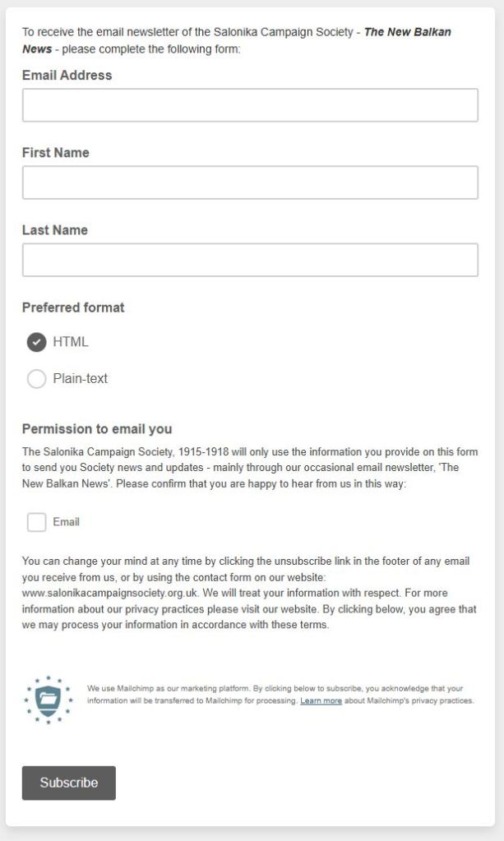This screenshot has width=504, height=841.
Task: Choose the Plain-text radio button
Action: 36,379
